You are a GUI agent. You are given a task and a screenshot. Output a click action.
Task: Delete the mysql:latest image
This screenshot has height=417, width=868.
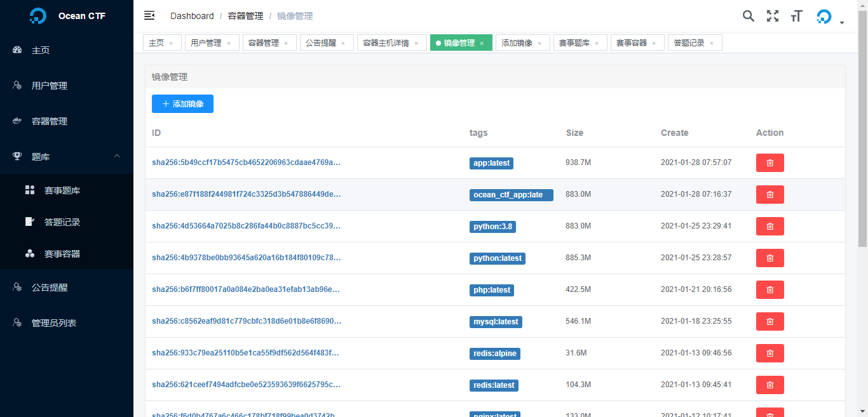pos(770,322)
